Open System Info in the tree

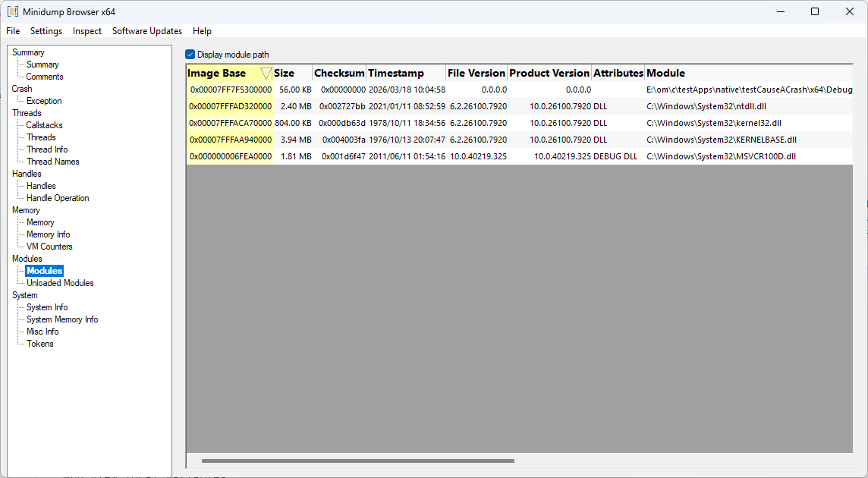point(47,307)
